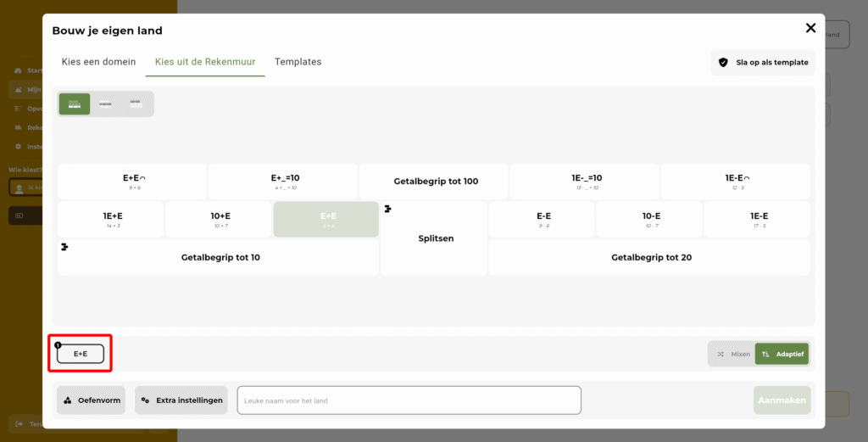Enable the Mixen mode toggle
Viewport: 868px width, 442px height.
coord(732,354)
